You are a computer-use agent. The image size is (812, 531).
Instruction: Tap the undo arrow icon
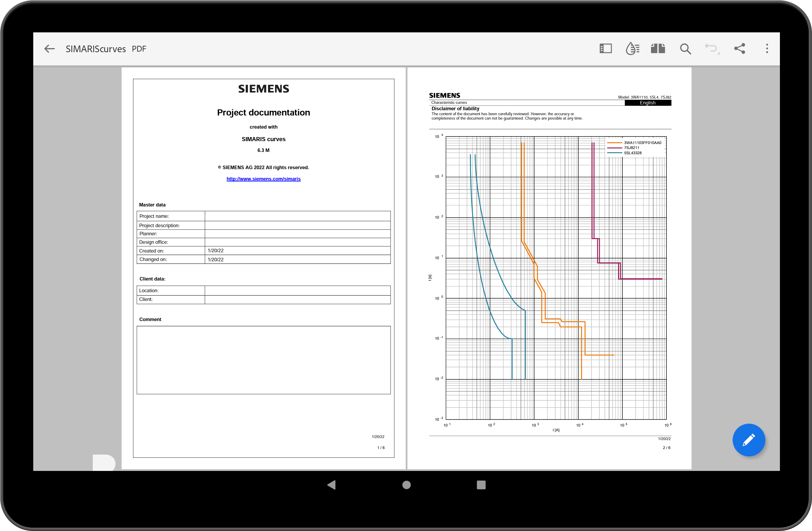pos(712,48)
